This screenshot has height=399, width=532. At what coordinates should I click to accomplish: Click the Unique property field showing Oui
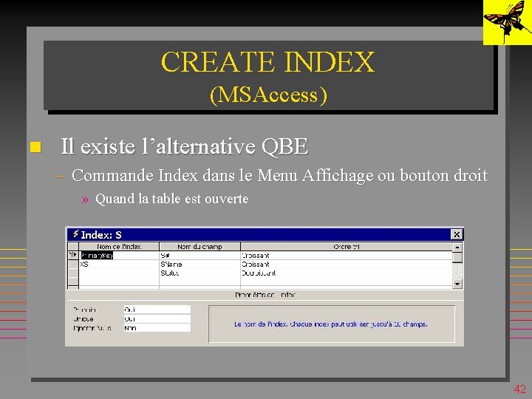[157, 319]
